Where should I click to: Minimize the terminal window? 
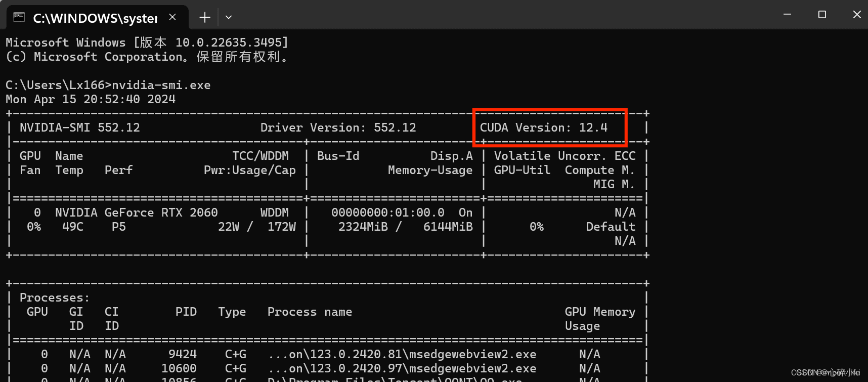click(787, 15)
